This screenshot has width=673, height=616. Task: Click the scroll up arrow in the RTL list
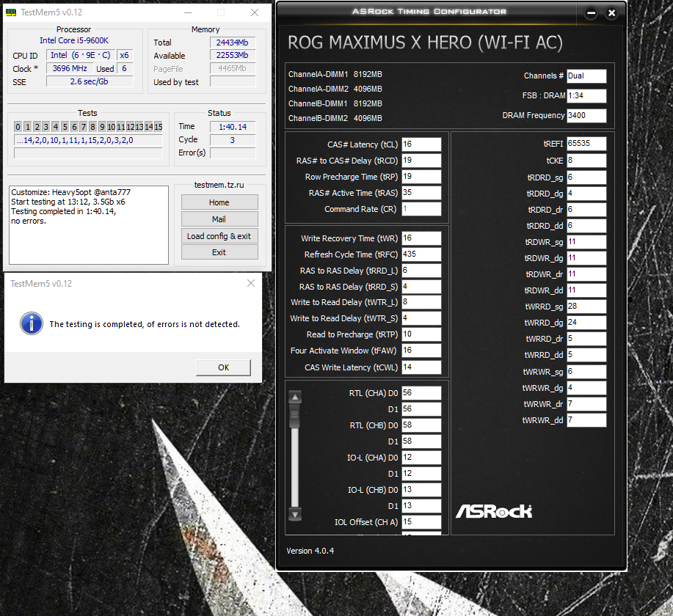295,397
